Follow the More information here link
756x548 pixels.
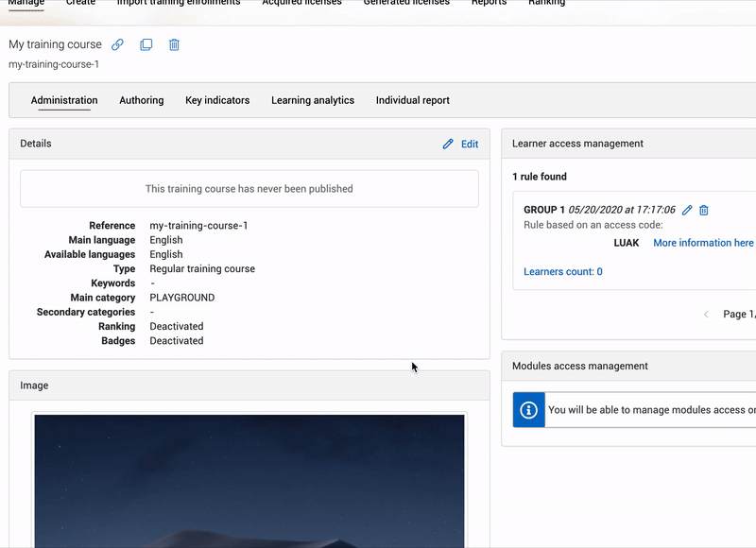[703, 243]
